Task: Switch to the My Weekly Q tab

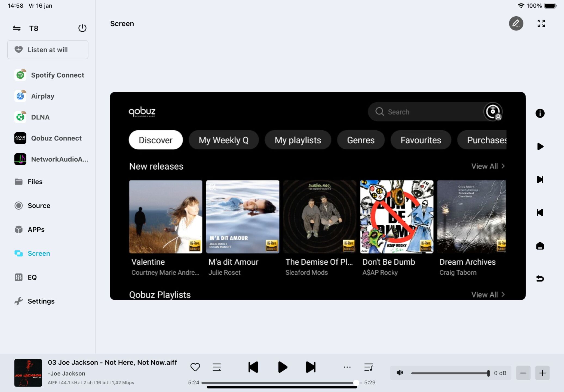Action: pos(223,140)
